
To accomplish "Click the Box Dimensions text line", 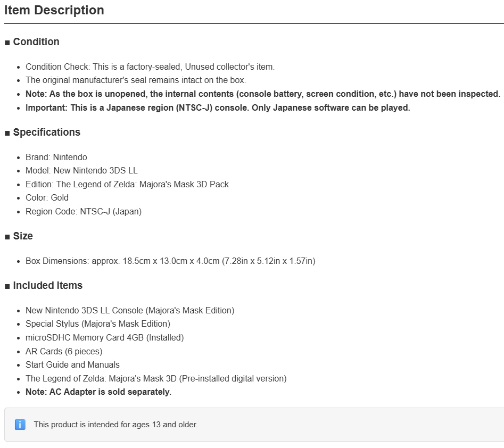I will tap(170, 261).
